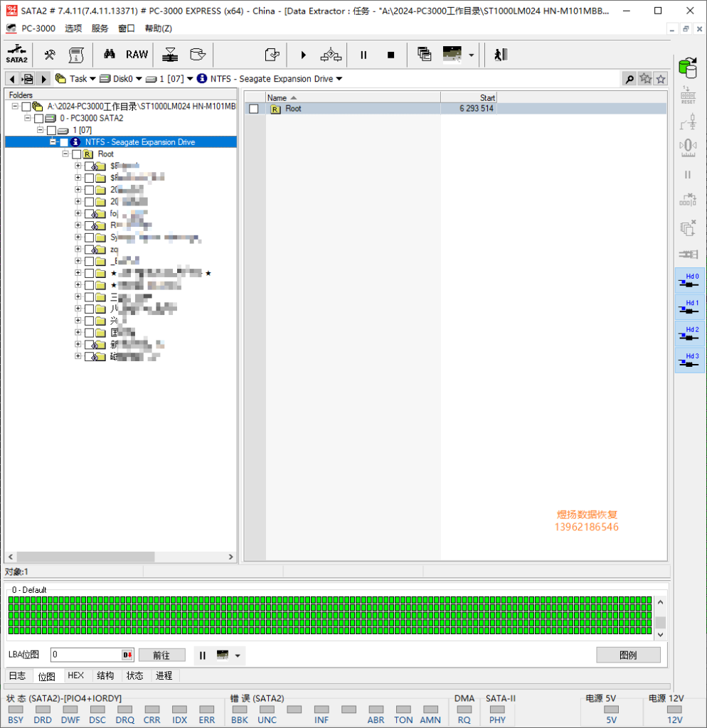707x728 pixels.
Task: Click the 前往 go-to button
Action: (x=161, y=655)
